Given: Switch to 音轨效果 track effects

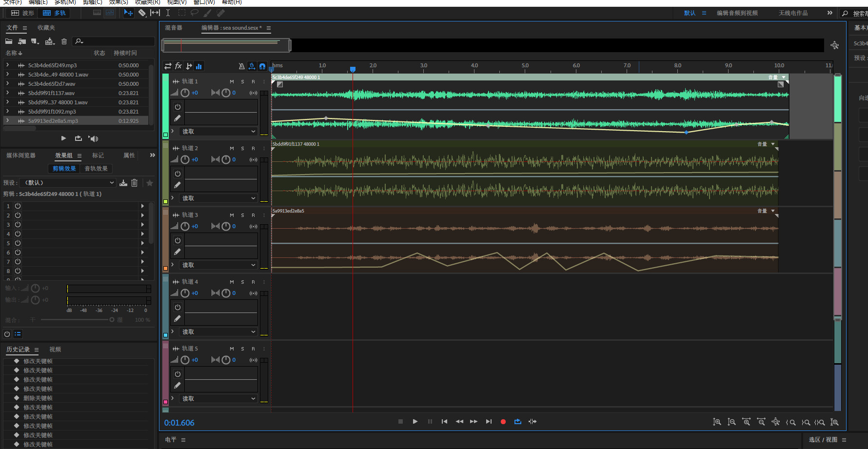Looking at the screenshot, I should click(x=96, y=169).
